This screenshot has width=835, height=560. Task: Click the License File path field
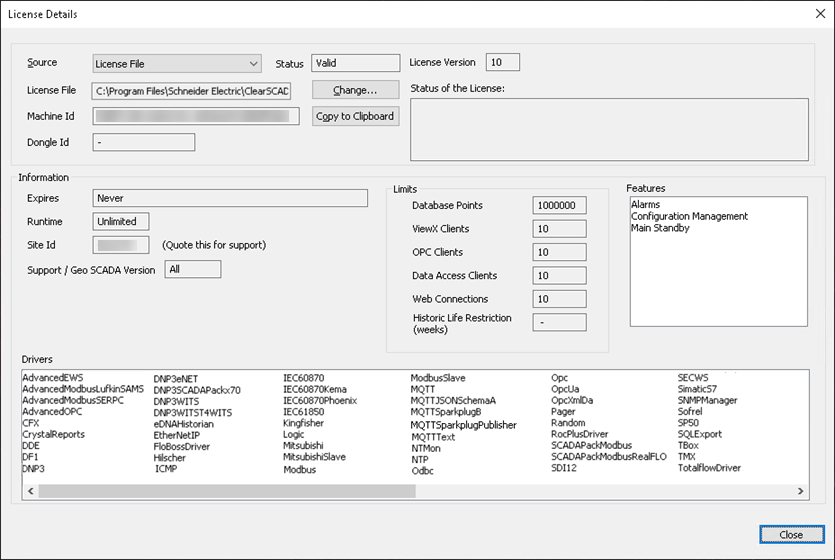192,91
